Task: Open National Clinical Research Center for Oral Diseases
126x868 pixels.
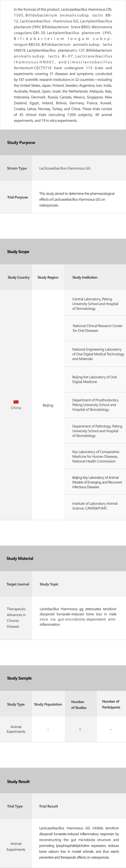Action: tap(97, 328)
